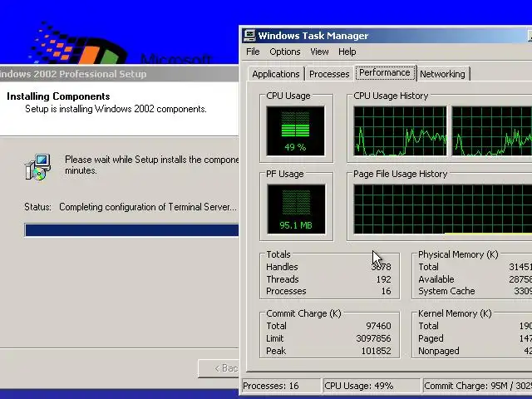532x399 pixels.
Task: Click Commit Charge Peak value 101852
Action: pos(377,351)
